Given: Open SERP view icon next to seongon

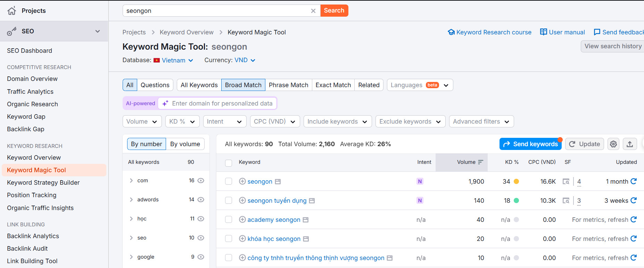Looking at the screenshot, I should [278, 182].
